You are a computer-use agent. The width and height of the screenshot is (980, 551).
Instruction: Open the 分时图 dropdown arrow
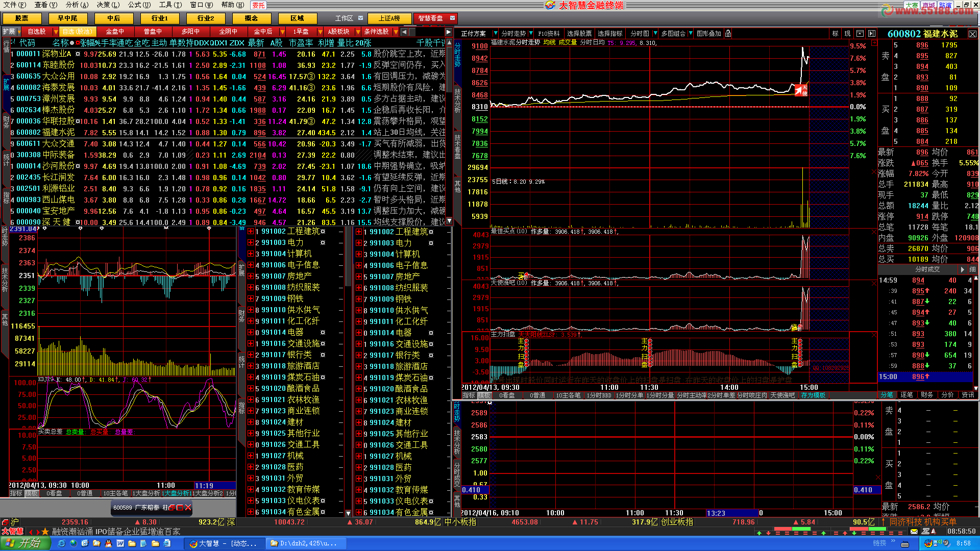click(x=655, y=34)
